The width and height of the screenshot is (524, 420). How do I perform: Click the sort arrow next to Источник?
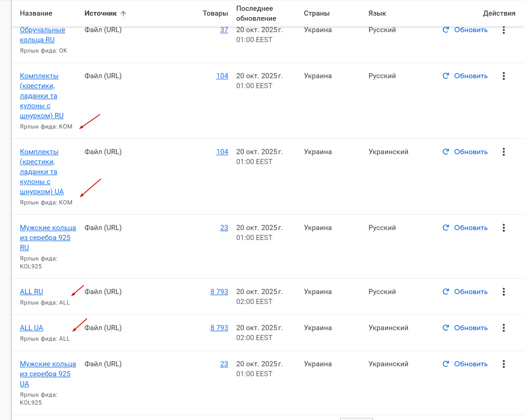coord(123,14)
